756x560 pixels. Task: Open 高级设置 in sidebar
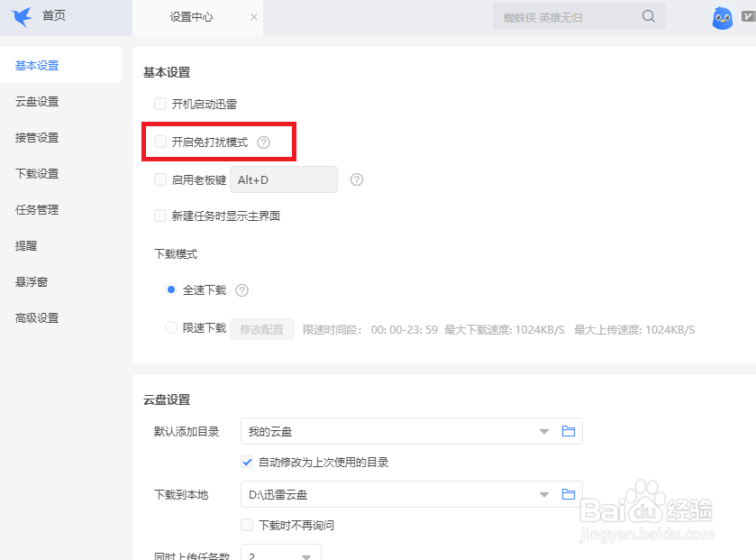pos(37,317)
